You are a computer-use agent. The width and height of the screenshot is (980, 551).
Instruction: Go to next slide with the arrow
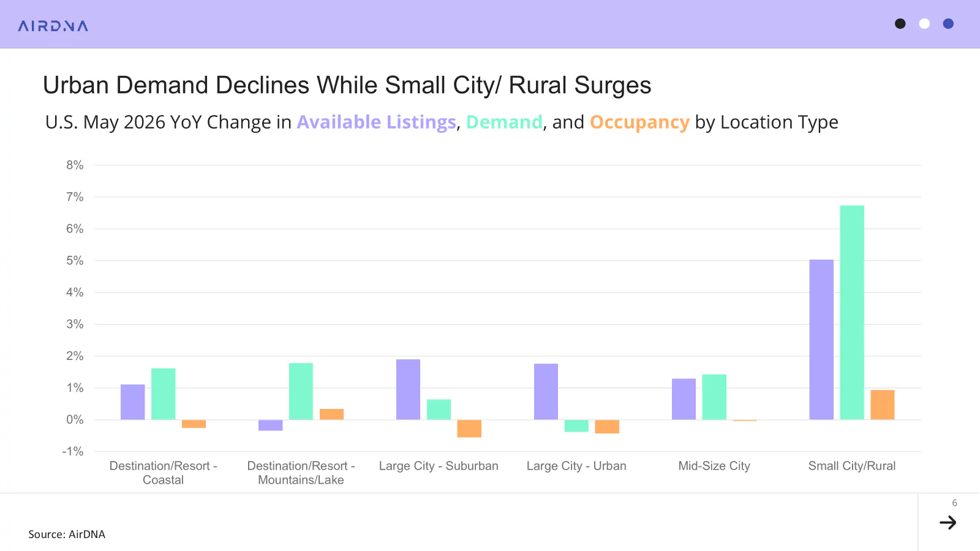click(948, 522)
